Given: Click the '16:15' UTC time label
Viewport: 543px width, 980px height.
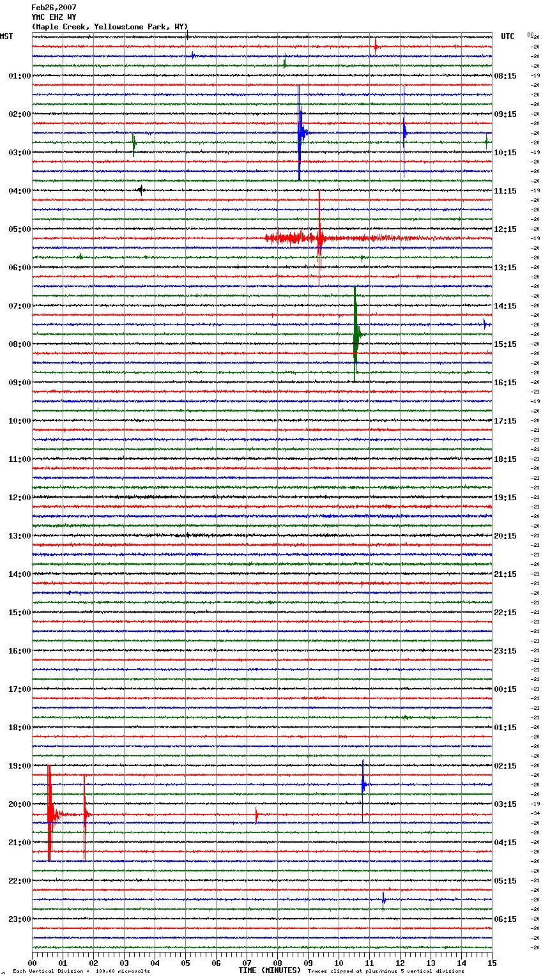Looking at the screenshot, I should coord(505,383).
